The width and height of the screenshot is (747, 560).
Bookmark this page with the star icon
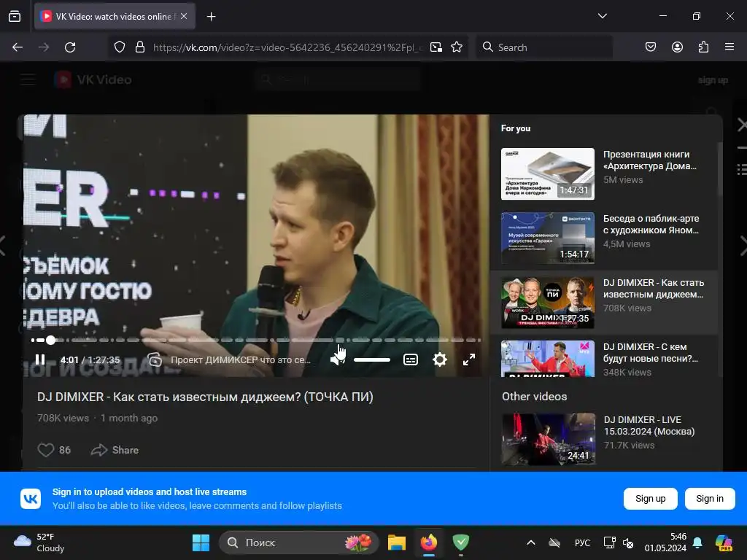point(457,47)
